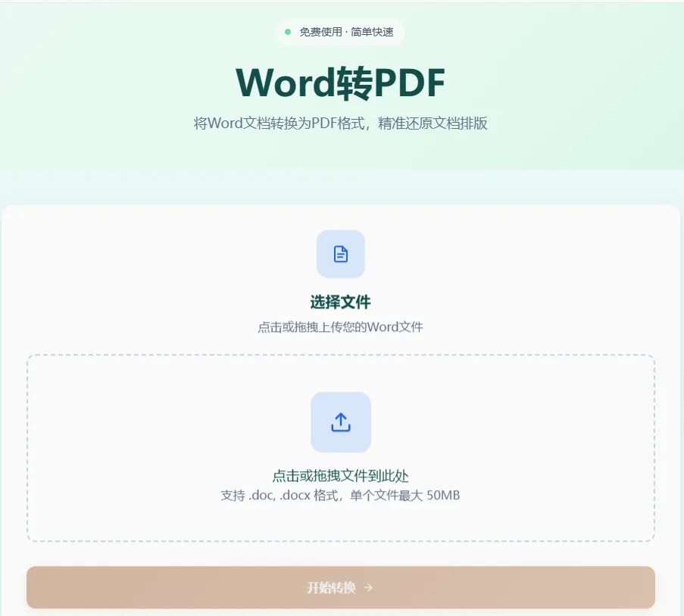
Task: Click the 点击或拖拽上传您的Word文件 subtitle
Action: click(341, 327)
